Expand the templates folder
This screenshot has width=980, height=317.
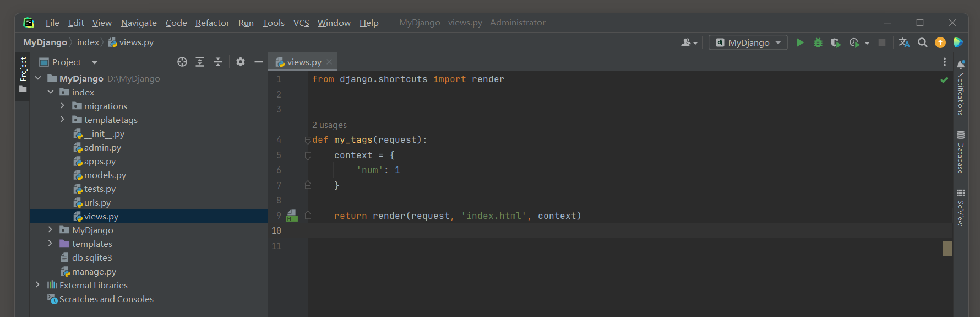coord(50,243)
